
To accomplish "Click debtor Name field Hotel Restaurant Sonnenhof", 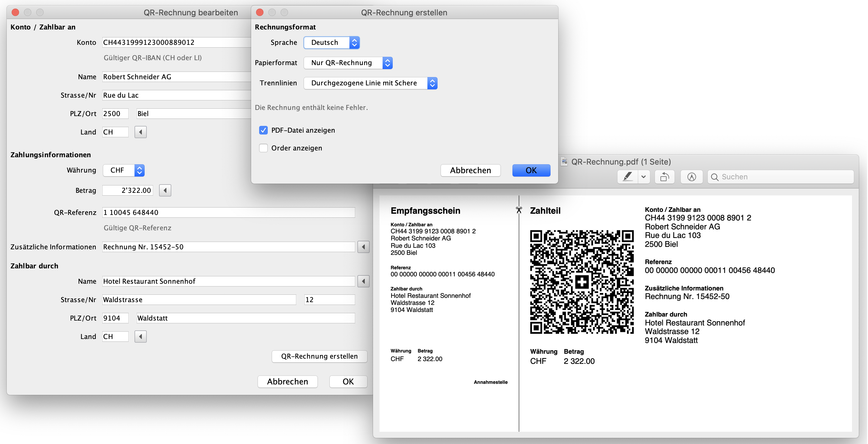I will click(x=228, y=281).
